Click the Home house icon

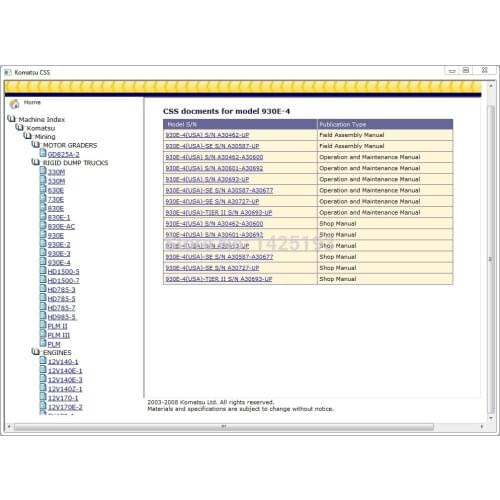point(14,104)
